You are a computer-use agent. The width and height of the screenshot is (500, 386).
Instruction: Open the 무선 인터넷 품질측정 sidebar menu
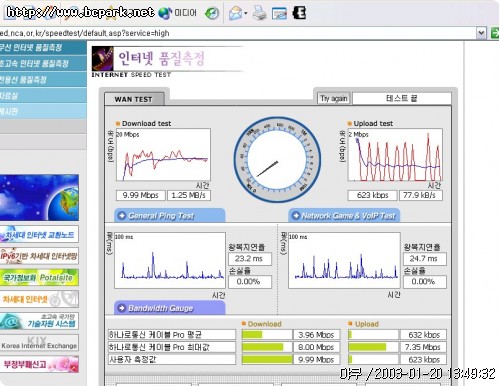click(43, 47)
